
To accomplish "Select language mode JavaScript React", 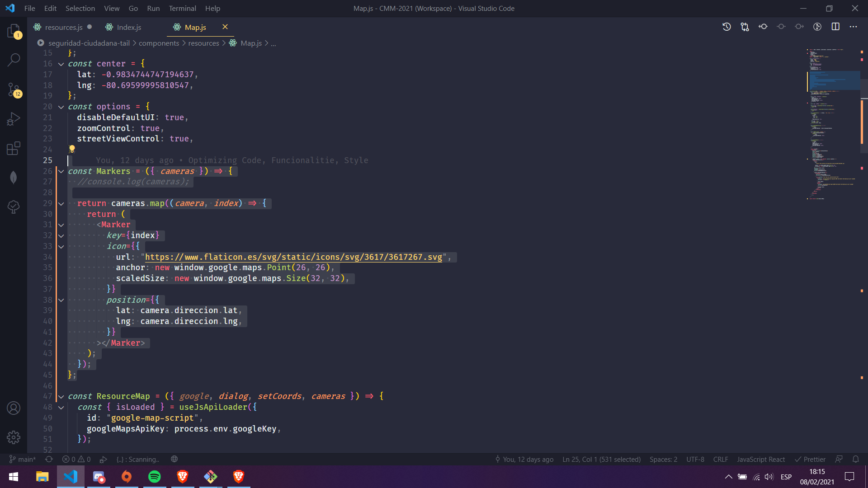I will 760,459.
